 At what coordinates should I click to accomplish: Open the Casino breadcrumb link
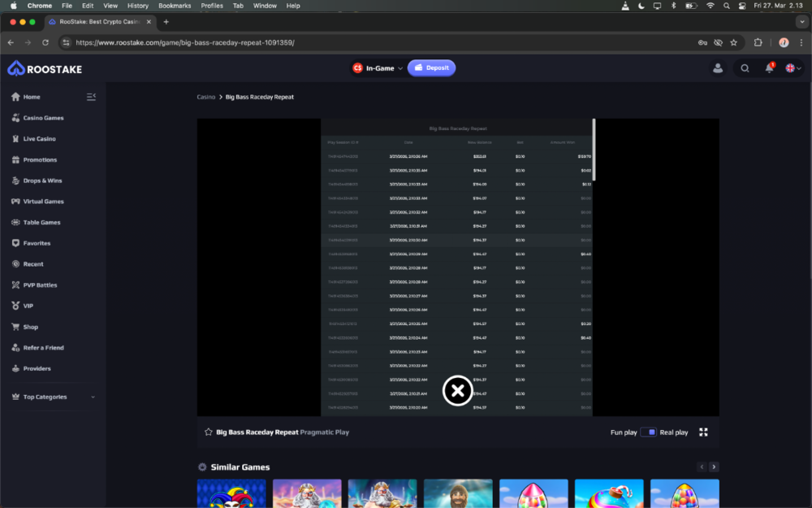pos(205,96)
